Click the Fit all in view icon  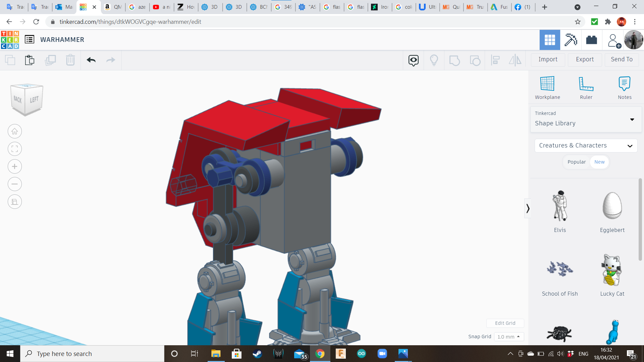click(x=15, y=149)
